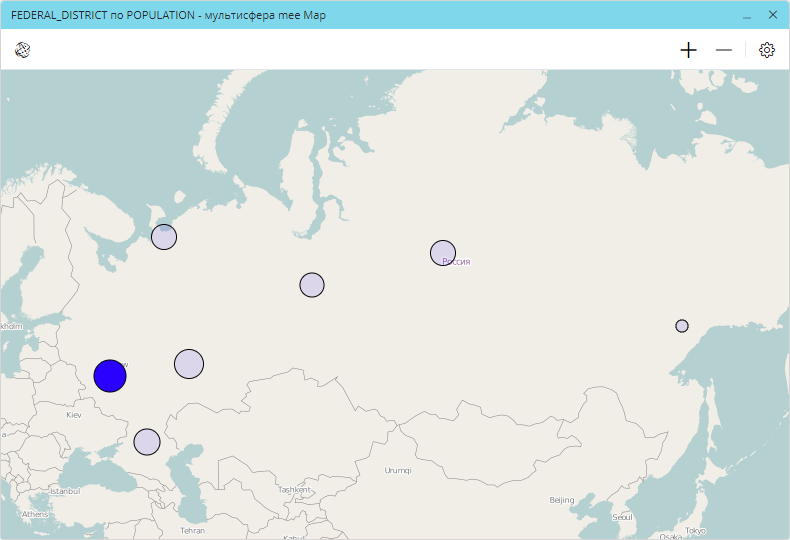Select the southern bubble near the Black Sea
The width and height of the screenshot is (790, 540).
pyautogui.click(x=147, y=442)
